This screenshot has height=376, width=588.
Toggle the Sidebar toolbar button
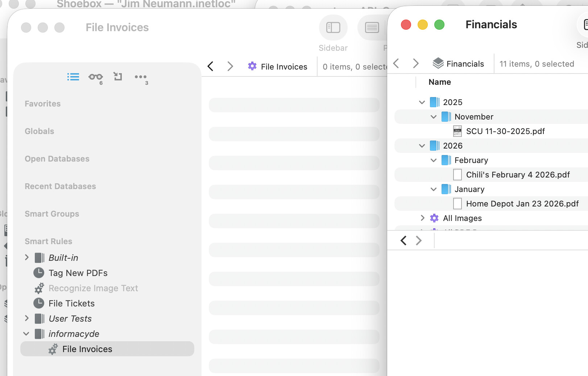coord(333,28)
